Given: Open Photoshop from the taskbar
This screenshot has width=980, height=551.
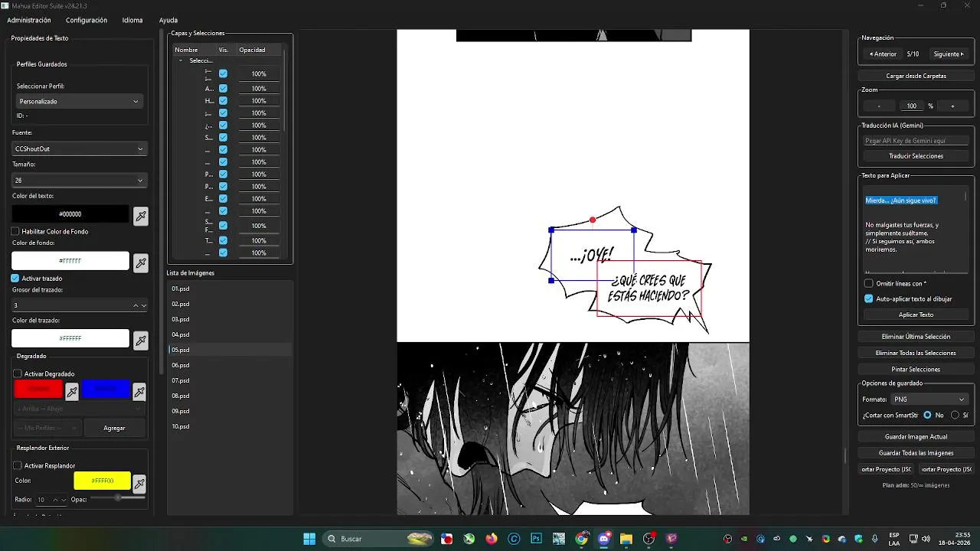Looking at the screenshot, I should point(537,539).
